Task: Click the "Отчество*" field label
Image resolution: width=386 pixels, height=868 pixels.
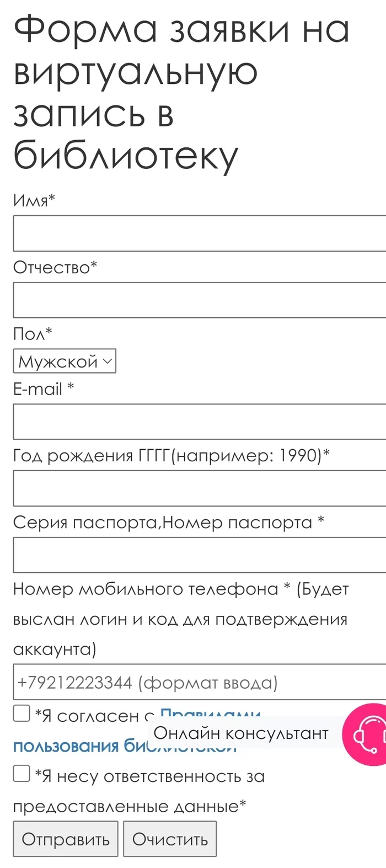Action: tap(55, 267)
